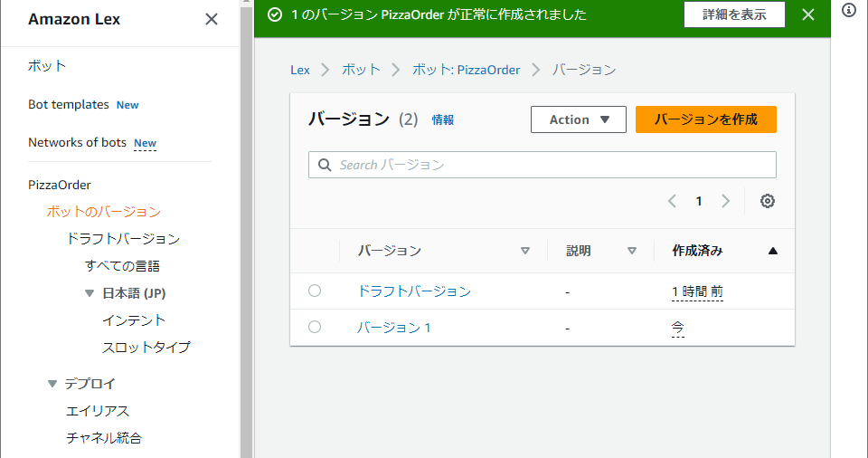Click the 今 timestamp for バージョン 1
Image resolution: width=868 pixels, height=458 pixels.
click(677, 328)
